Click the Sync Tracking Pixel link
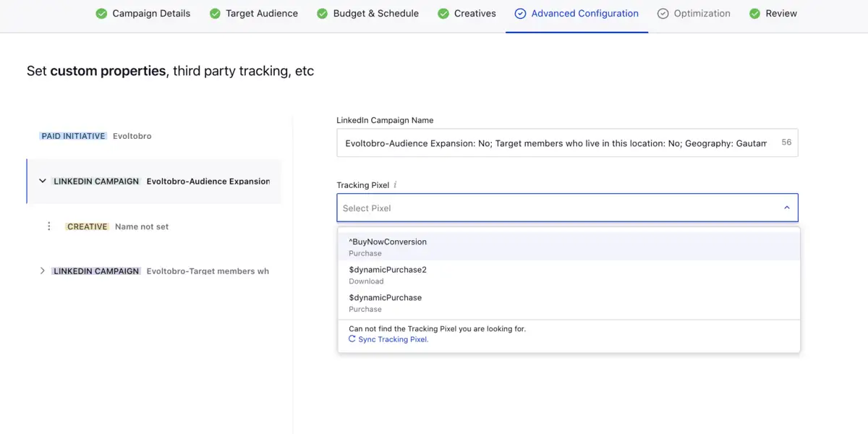This screenshot has width=868, height=434. click(x=393, y=339)
